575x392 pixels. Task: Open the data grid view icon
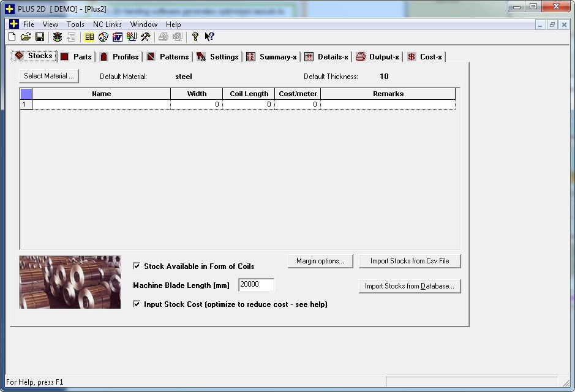pyautogui.click(x=89, y=37)
